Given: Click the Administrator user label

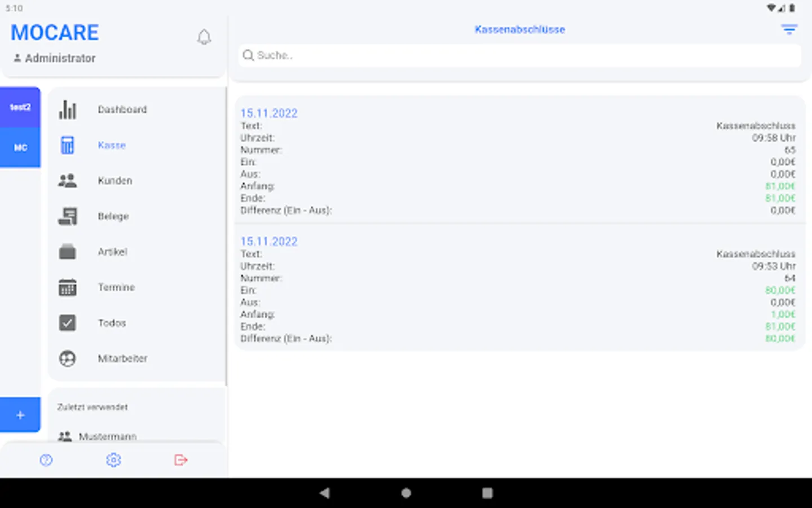Looking at the screenshot, I should click(x=55, y=58).
